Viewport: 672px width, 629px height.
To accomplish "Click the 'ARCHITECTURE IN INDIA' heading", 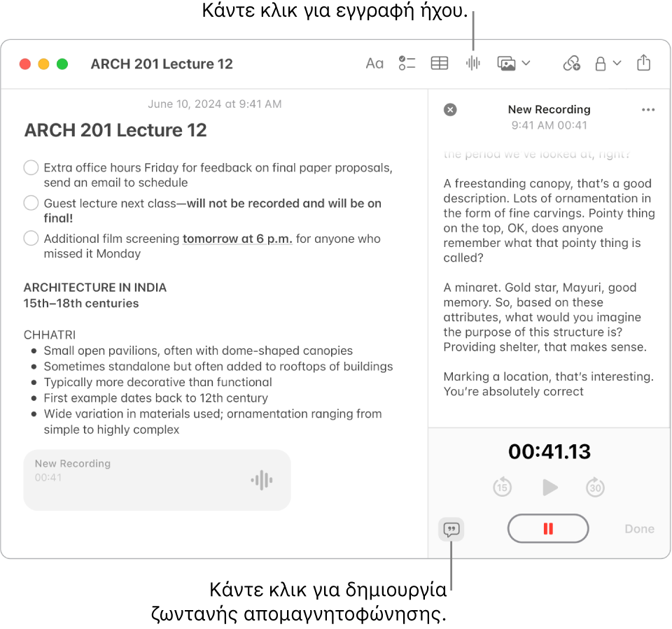I will (x=95, y=288).
